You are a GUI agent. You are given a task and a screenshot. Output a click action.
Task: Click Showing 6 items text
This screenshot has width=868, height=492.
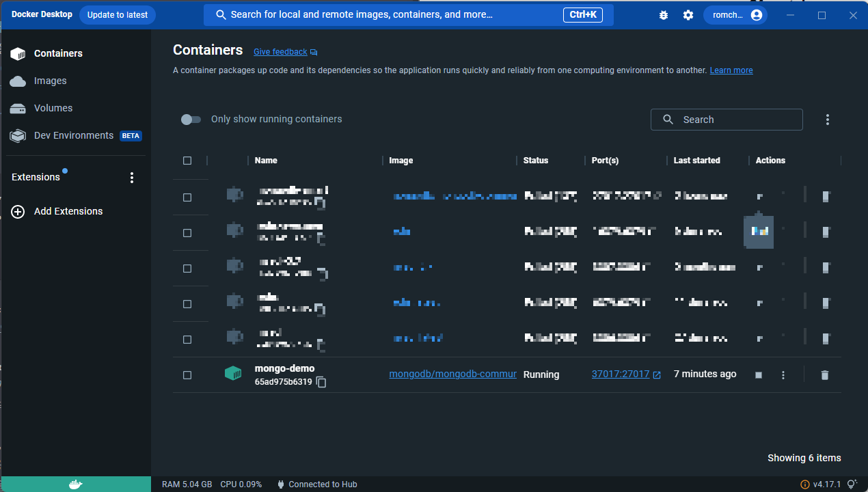click(x=804, y=459)
